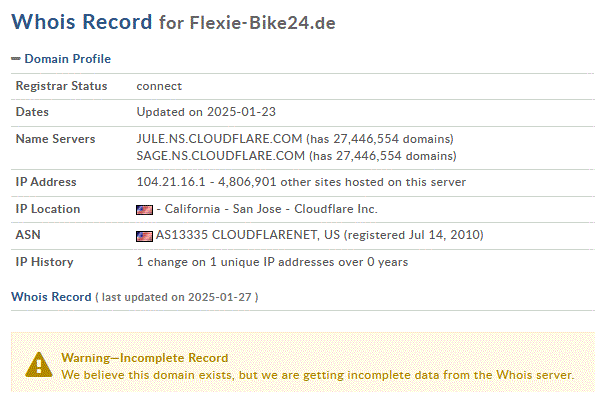This screenshot has height=393, width=596.
Task: Click the 'connect' registrar status value
Action: point(159,86)
